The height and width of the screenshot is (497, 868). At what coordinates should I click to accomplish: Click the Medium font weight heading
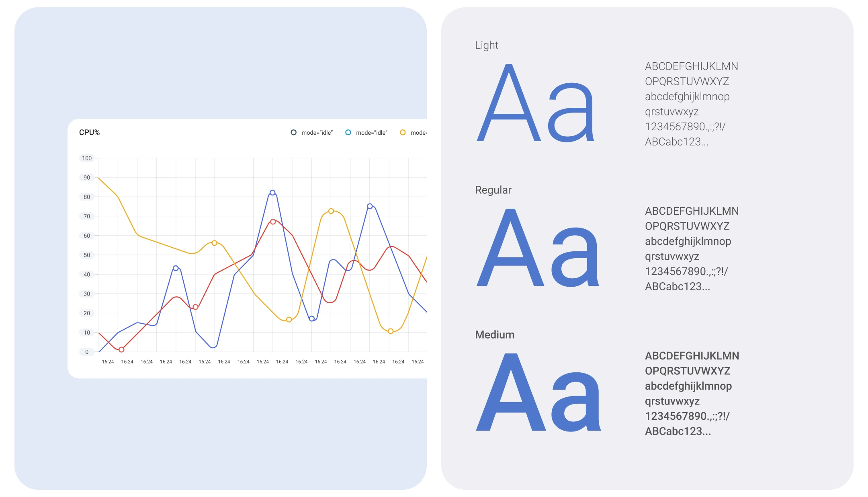point(494,335)
